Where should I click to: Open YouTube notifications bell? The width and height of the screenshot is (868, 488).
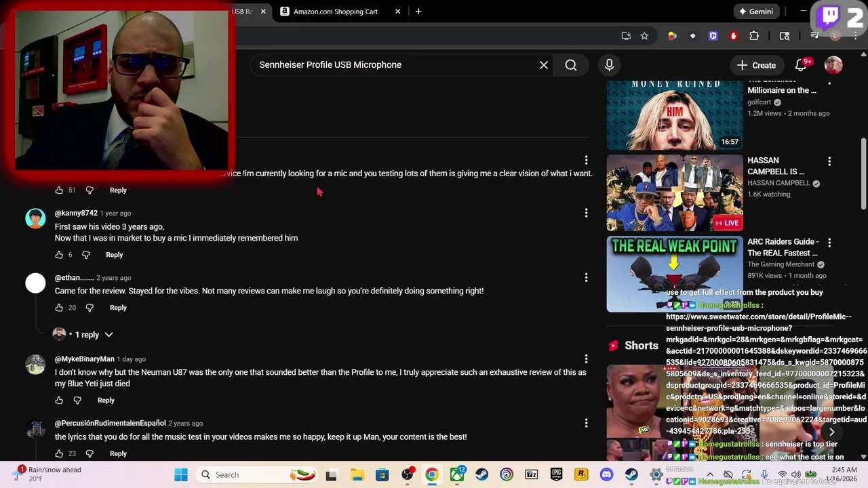click(x=801, y=65)
